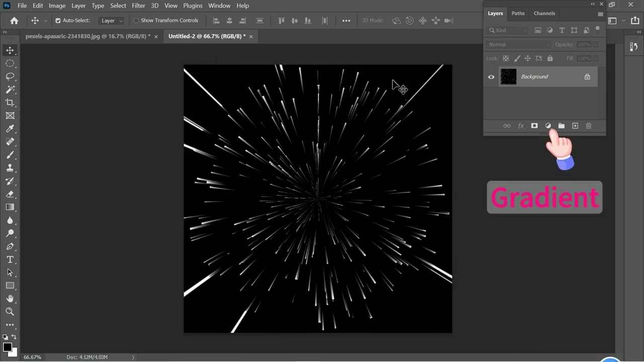Hide the Background layer eye icon
This screenshot has height=362, width=644.
pos(491,77)
